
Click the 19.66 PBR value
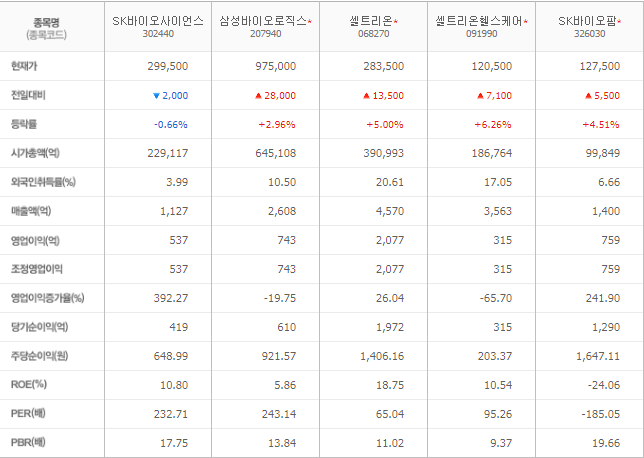click(x=606, y=443)
